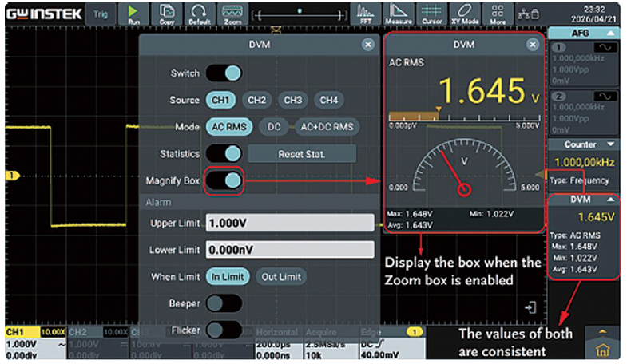Click the horizontal position slider bar
The width and height of the screenshot is (627, 364).
click(x=300, y=15)
